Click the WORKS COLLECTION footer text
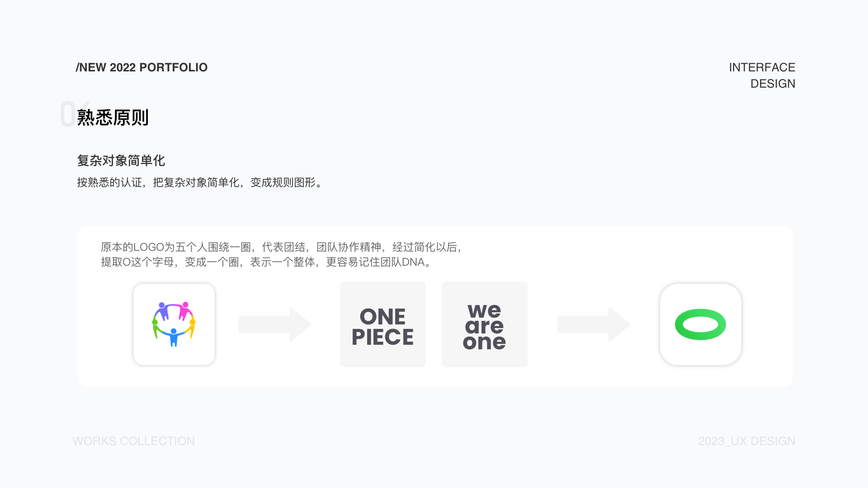 [134, 441]
